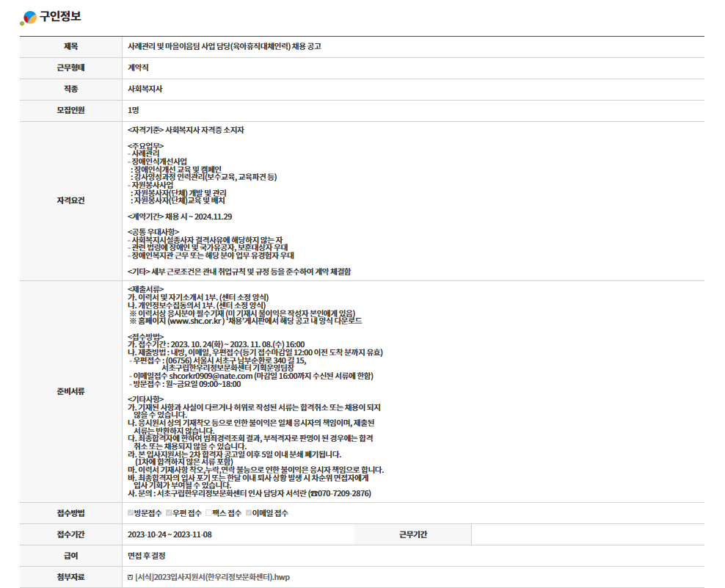Viewport: 725px width, 588px height.
Task: Toggle the 이메일 접수 checkbox
Action: (249, 513)
